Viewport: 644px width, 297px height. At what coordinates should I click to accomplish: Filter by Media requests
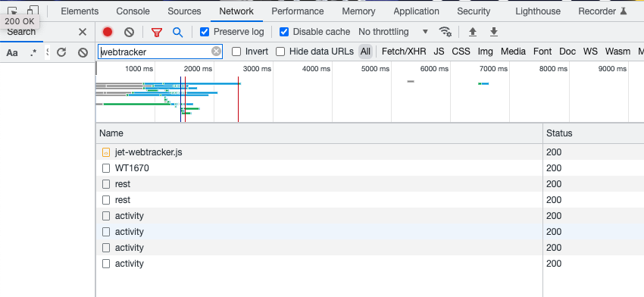(513, 52)
